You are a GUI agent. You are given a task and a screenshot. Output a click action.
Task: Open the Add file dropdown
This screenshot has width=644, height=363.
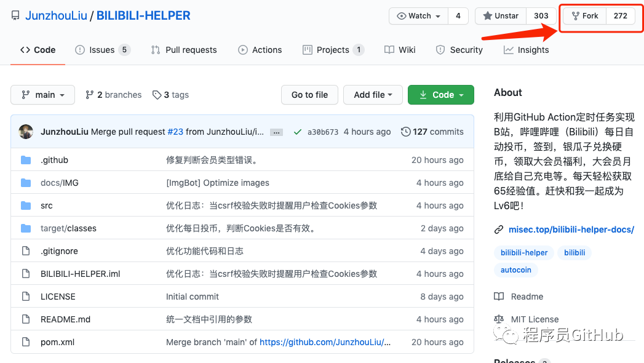point(373,95)
